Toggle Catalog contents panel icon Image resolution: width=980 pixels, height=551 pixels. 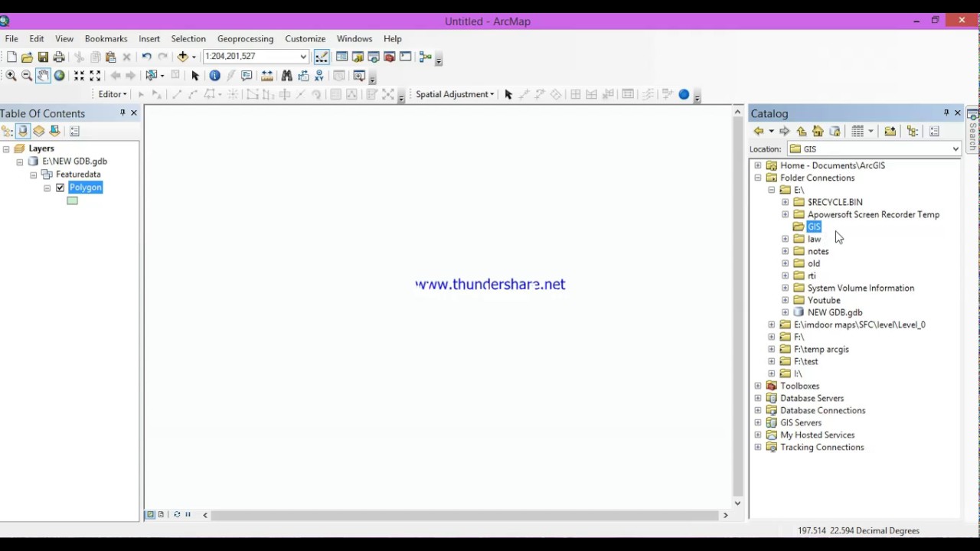click(913, 131)
